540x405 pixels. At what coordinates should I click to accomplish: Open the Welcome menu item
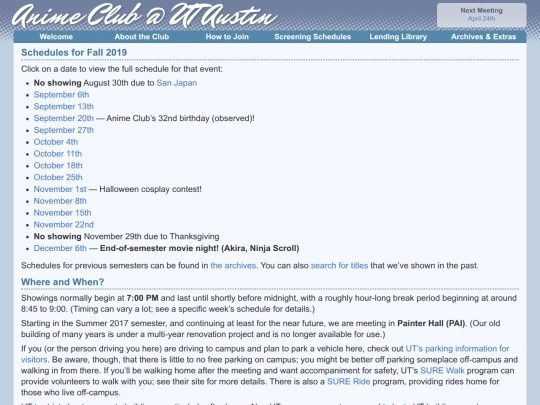[x=56, y=37]
